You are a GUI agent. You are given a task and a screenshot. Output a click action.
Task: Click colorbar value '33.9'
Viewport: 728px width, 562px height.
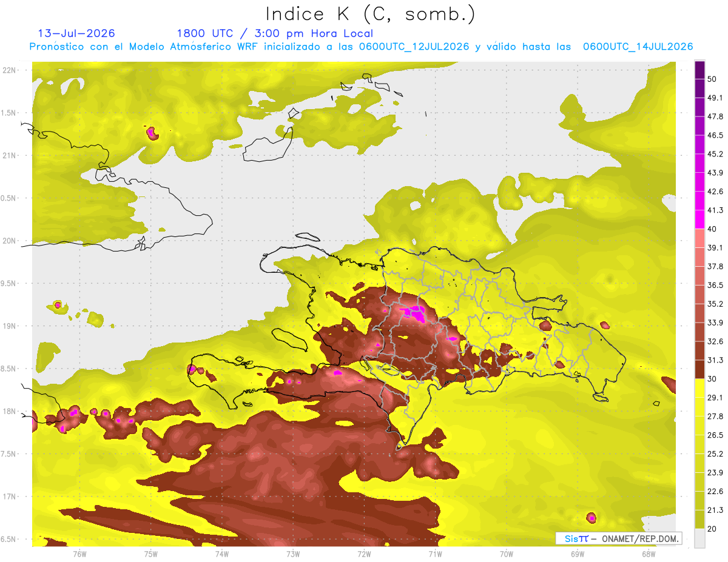pyautogui.click(x=716, y=323)
